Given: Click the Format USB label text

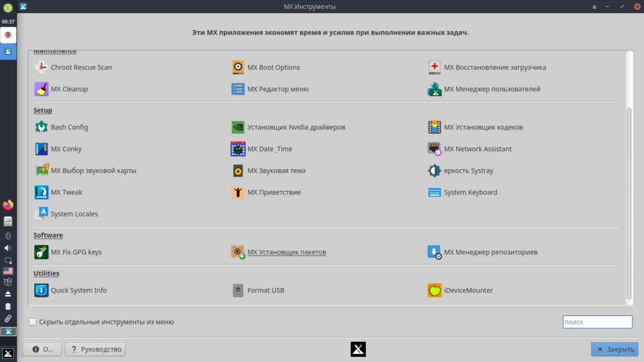Looking at the screenshot, I should 266,291.
